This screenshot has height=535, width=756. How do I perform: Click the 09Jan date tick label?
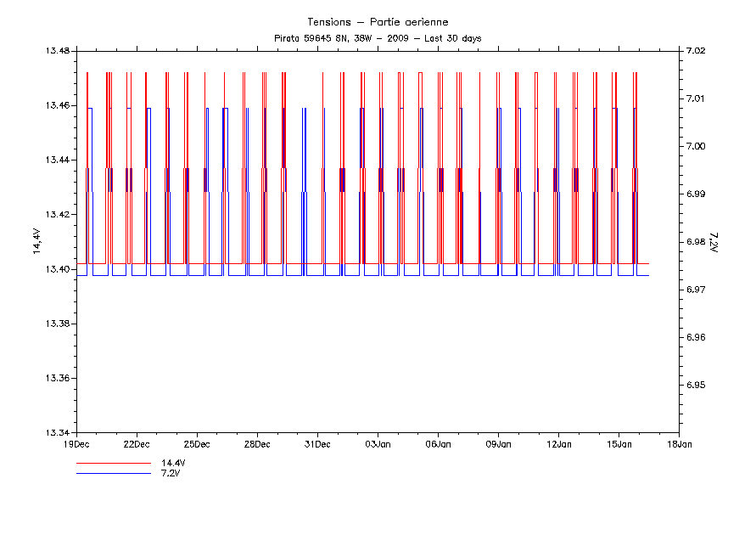pyautogui.click(x=498, y=443)
